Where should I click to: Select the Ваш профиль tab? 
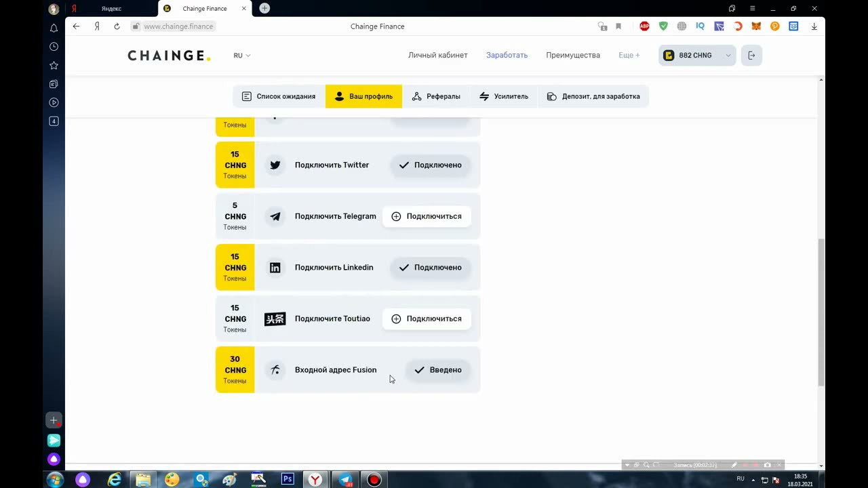point(363,96)
